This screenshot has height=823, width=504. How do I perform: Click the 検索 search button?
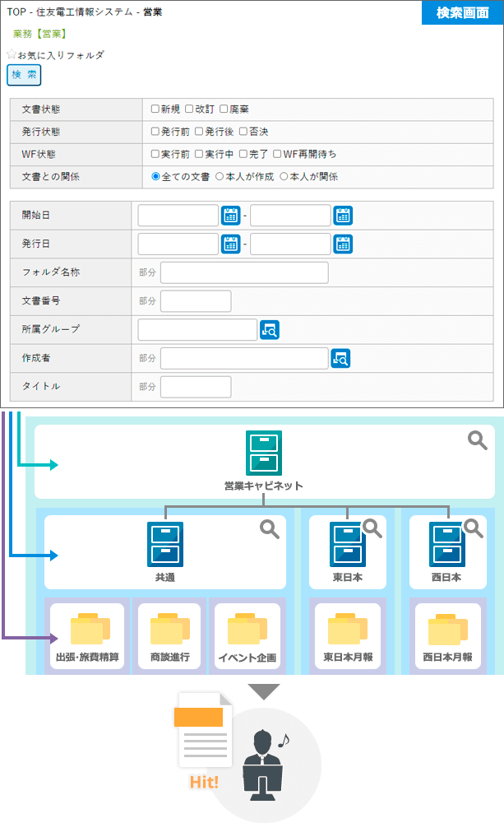(24, 75)
